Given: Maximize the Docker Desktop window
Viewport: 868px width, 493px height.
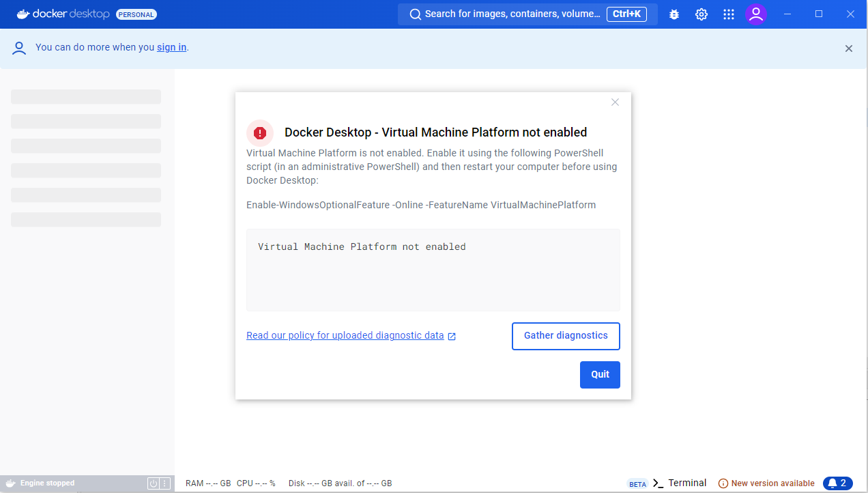Looking at the screenshot, I should point(819,14).
